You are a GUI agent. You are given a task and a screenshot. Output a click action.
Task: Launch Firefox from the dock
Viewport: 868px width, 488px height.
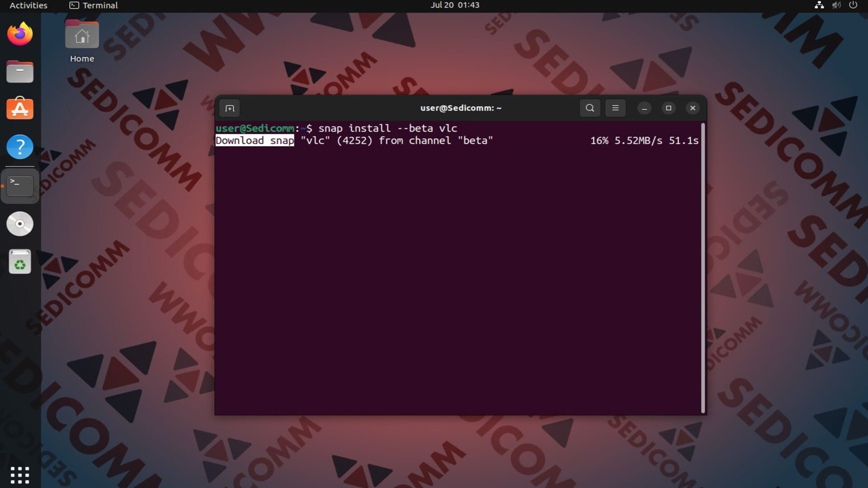click(x=20, y=34)
